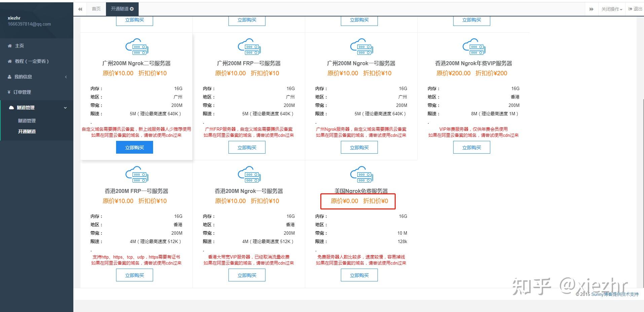Expand the 我的信息 menu chevron
Image resolution: width=644 pixels, height=312 pixels.
click(66, 77)
